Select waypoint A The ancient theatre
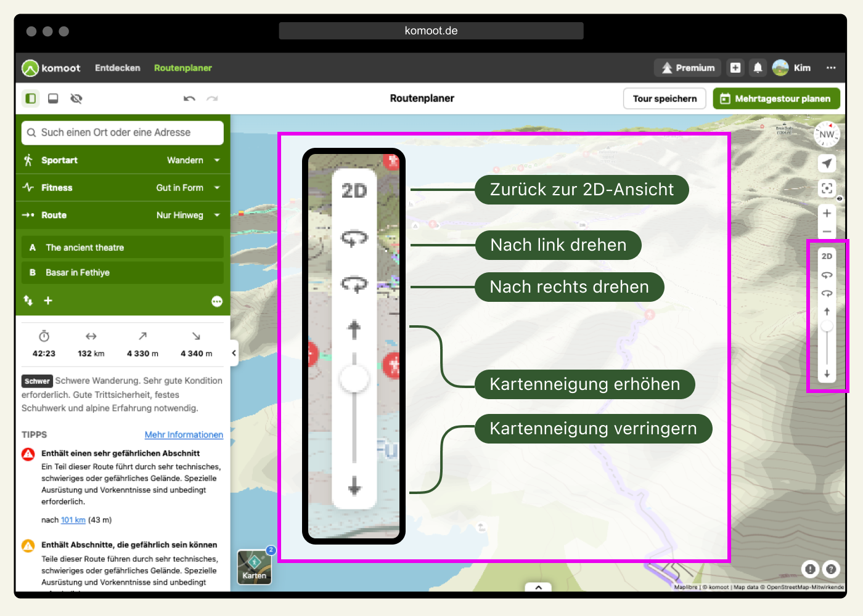This screenshot has width=863, height=616. pos(123,247)
